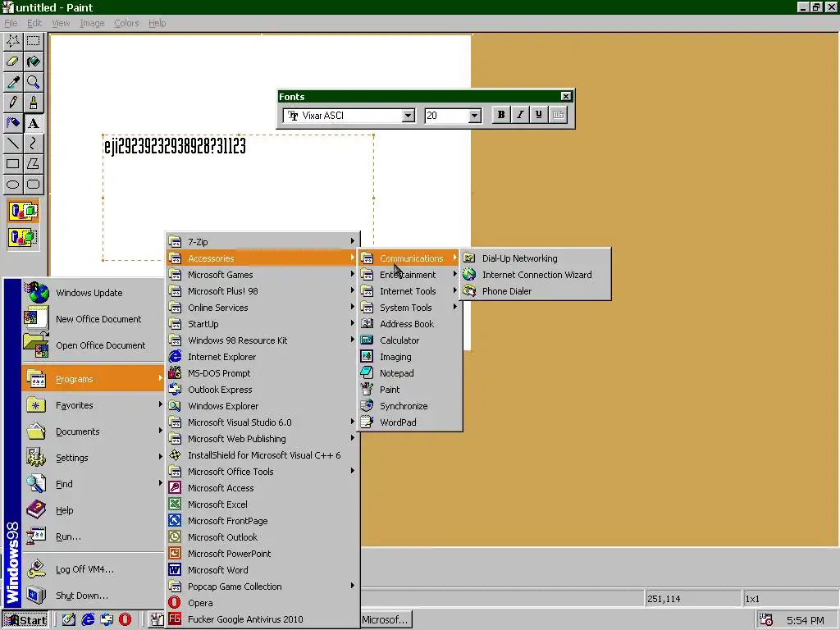Open the Colors menu in Paint
This screenshot has width=840, height=630.
pyautogui.click(x=126, y=23)
